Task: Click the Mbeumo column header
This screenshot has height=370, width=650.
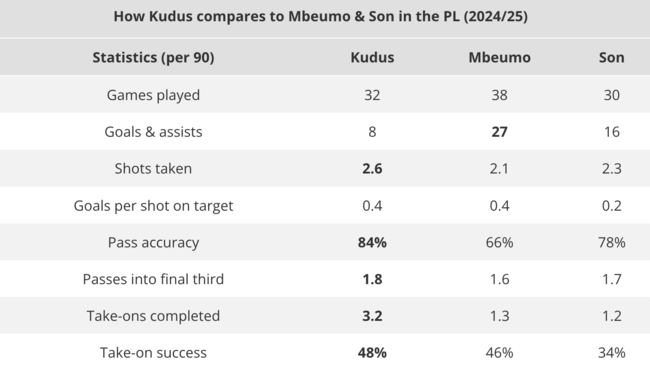Action: pyautogui.click(x=500, y=57)
